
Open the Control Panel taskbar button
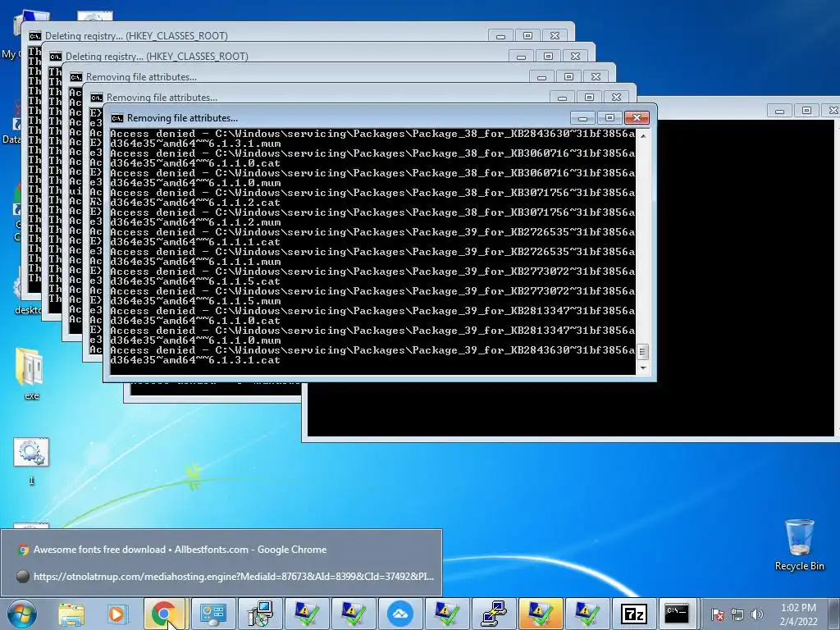212,614
